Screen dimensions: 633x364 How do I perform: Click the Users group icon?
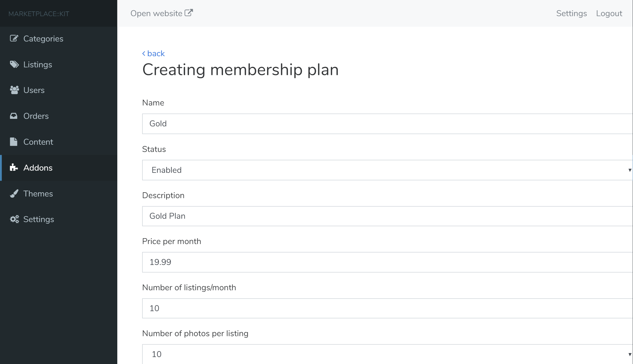point(14,90)
